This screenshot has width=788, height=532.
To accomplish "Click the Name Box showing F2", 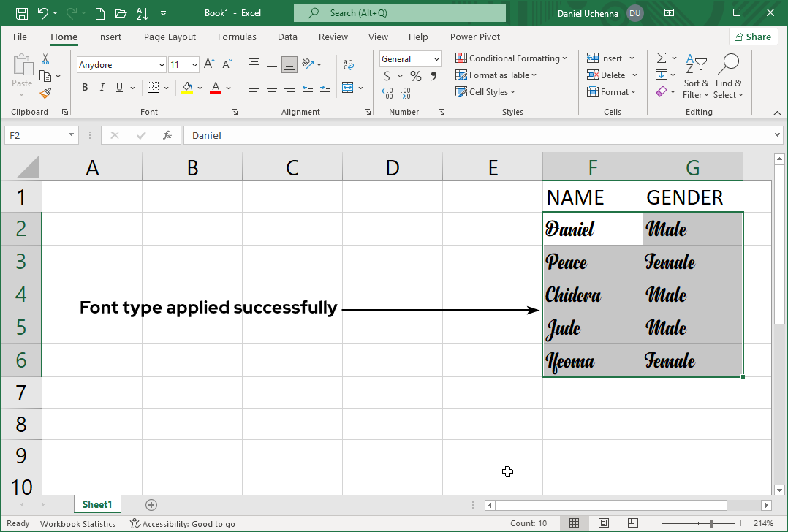I will (x=35, y=135).
